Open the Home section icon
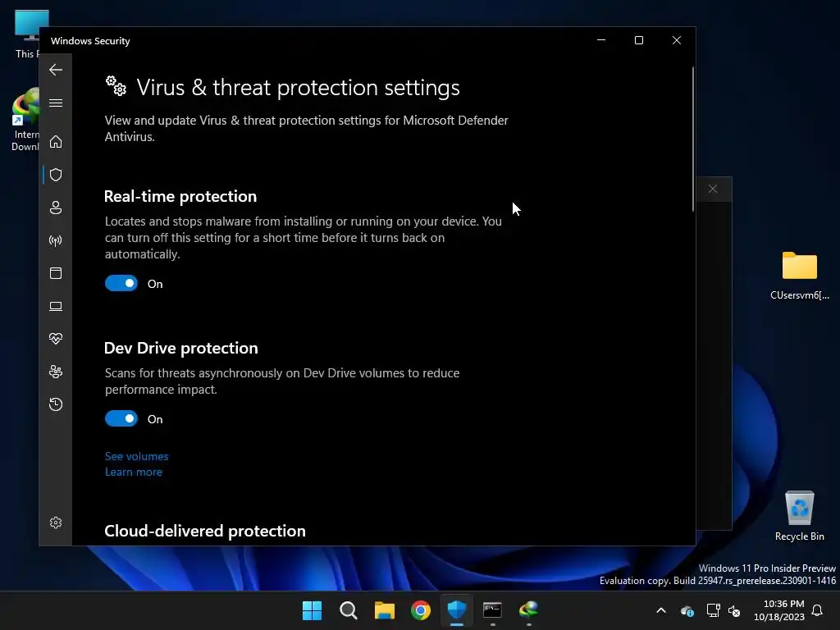Screen dimensions: 840x630 tap(56, 142)
